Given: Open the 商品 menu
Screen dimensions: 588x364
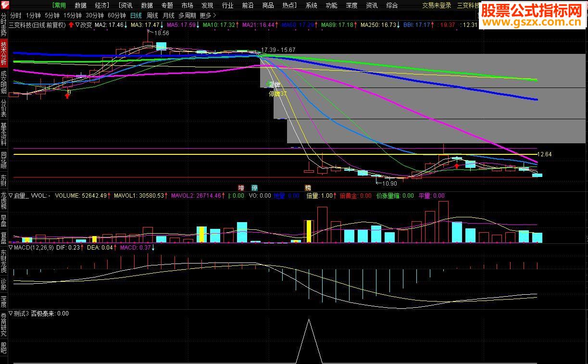Looking at the screenshot, I should [x=268, y=5].
